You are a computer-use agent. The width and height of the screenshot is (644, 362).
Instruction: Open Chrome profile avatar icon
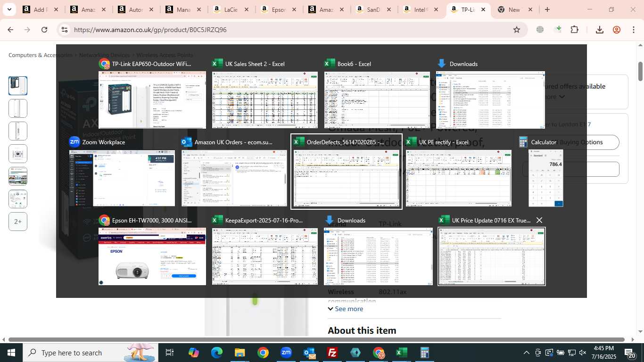tap(617, 30)
